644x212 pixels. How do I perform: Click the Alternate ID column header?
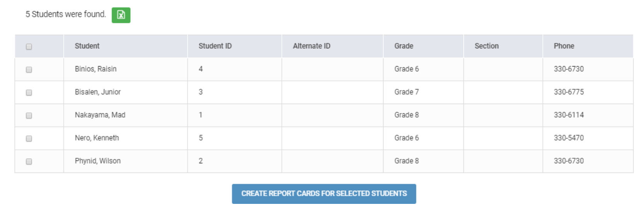coord(312,46)
